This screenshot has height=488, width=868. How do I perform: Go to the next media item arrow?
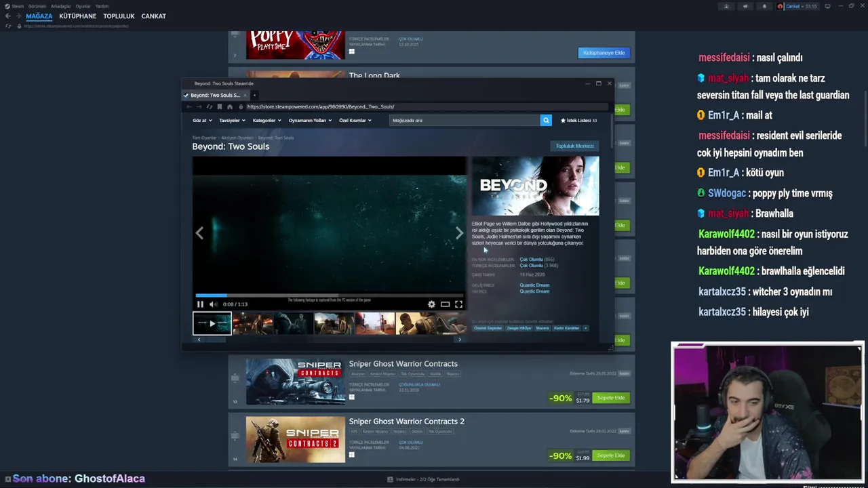click(x=459, y=233)
